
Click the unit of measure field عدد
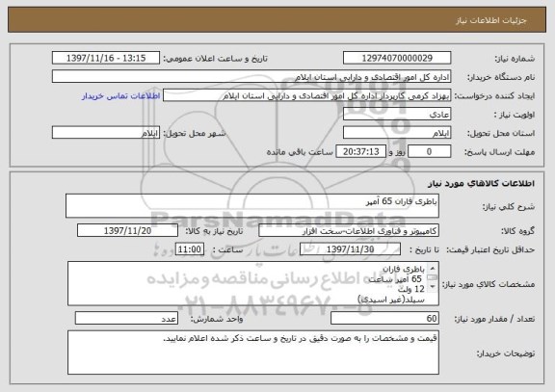click(x=126, y=318)
